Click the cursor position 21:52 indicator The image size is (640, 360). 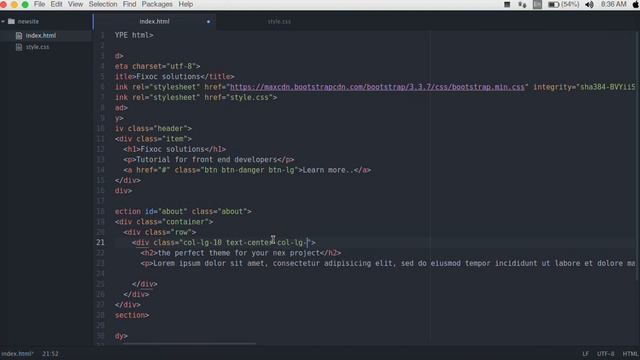point(50,354)
